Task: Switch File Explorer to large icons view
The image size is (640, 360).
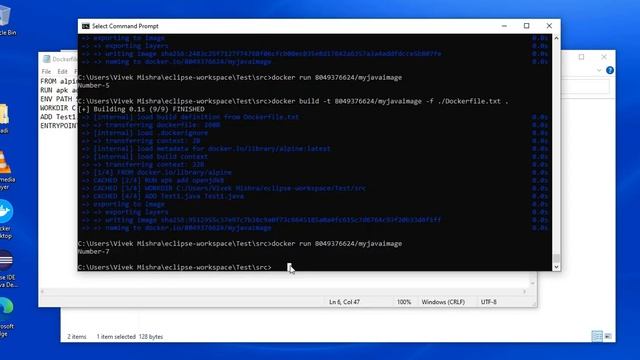Action: point(608,336)
